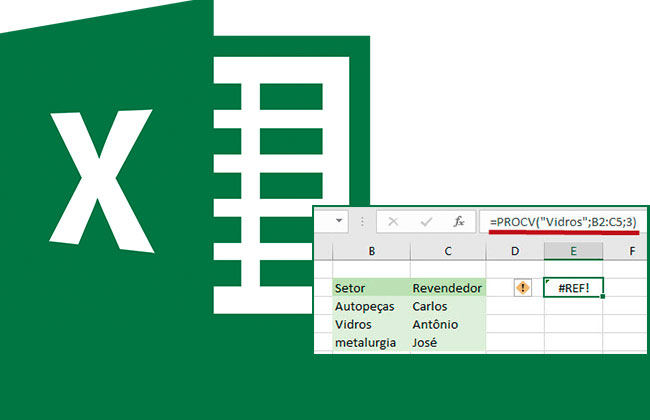650x420 pixels.
Task: Select the José cell
Action: pos(448,342)
